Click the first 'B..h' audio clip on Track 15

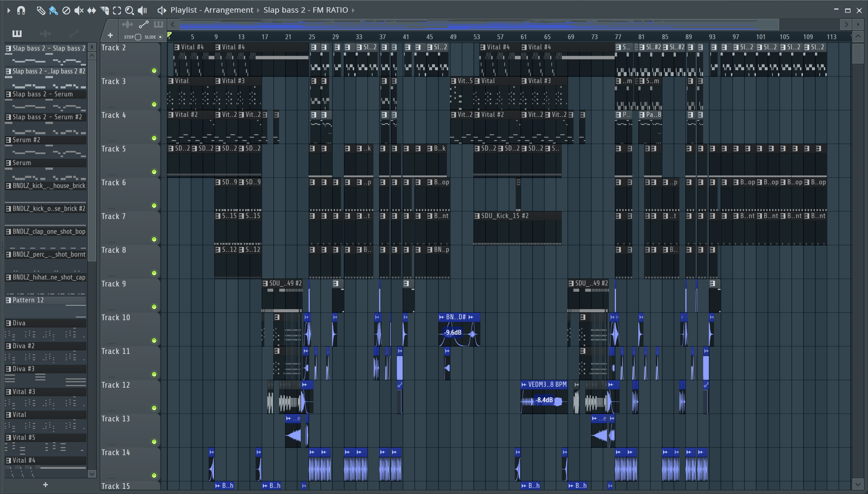pyautogui.click(x=224, y=486)
